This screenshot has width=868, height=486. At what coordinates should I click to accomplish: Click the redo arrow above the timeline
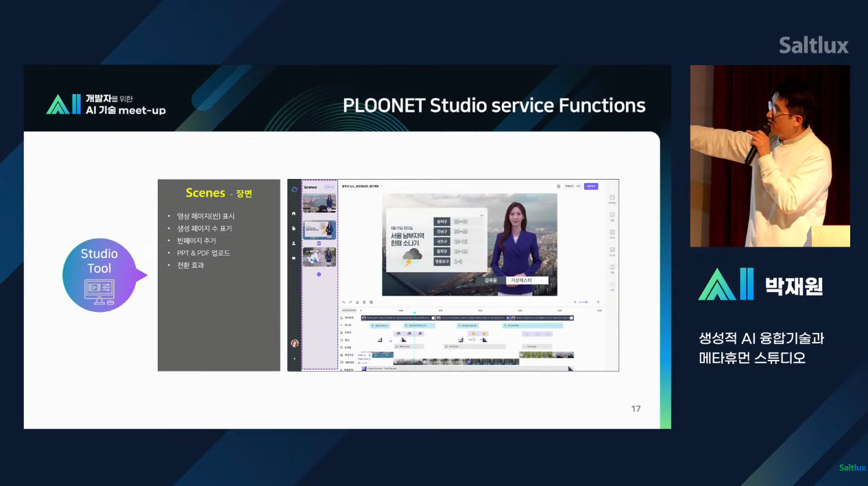350,302
